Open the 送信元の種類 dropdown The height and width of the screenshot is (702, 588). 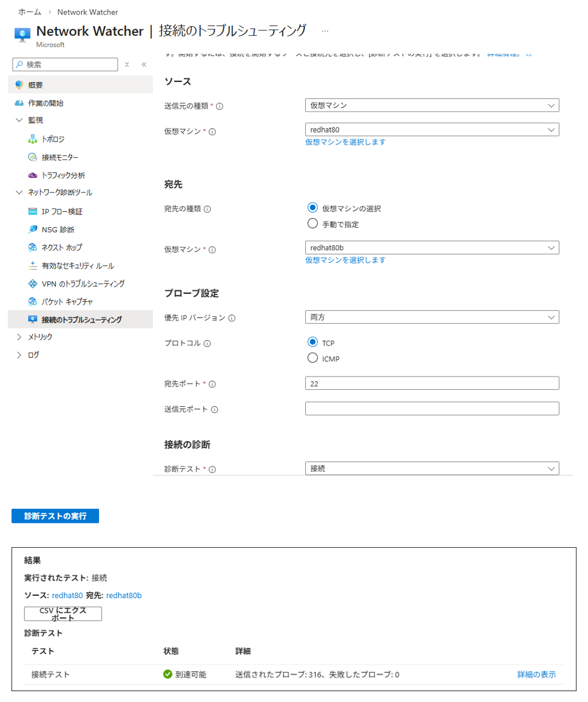point(432,105)
